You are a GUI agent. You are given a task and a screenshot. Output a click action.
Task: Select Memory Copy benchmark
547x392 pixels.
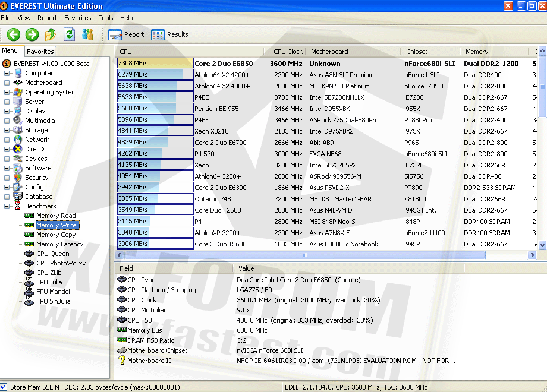(56, 235)
